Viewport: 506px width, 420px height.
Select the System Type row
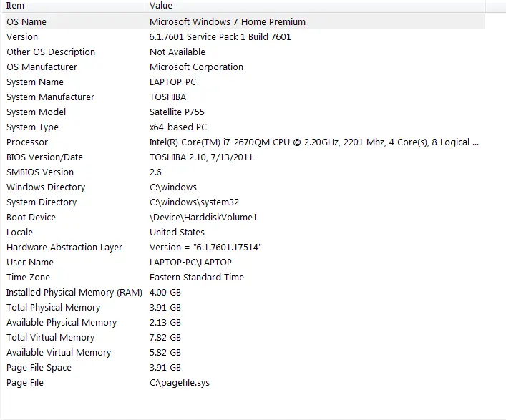tap(245, 127)
